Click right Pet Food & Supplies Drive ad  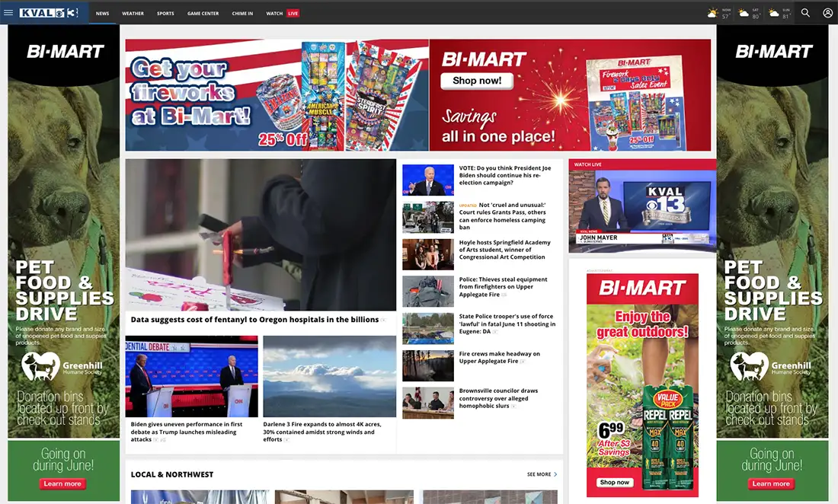[x=772, y=263]
